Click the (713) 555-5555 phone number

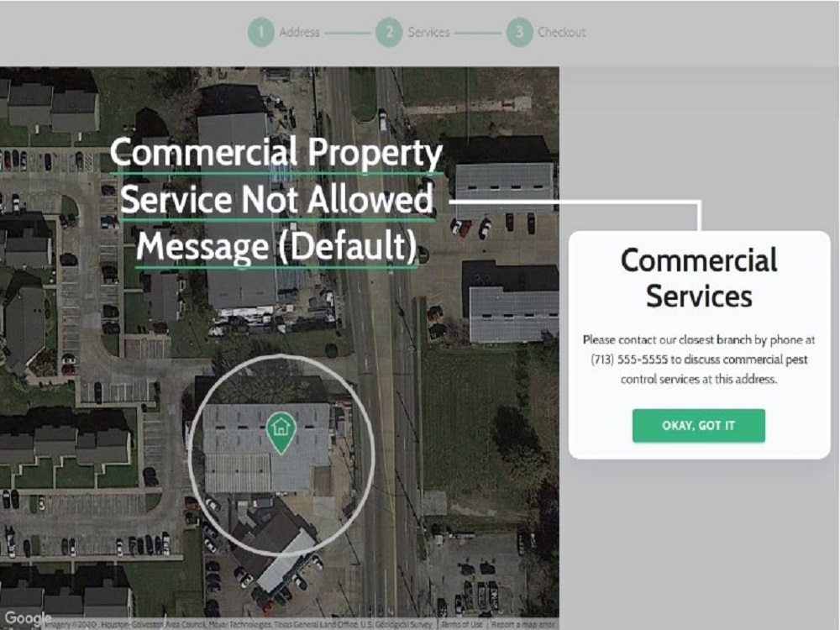coord(629,360)
